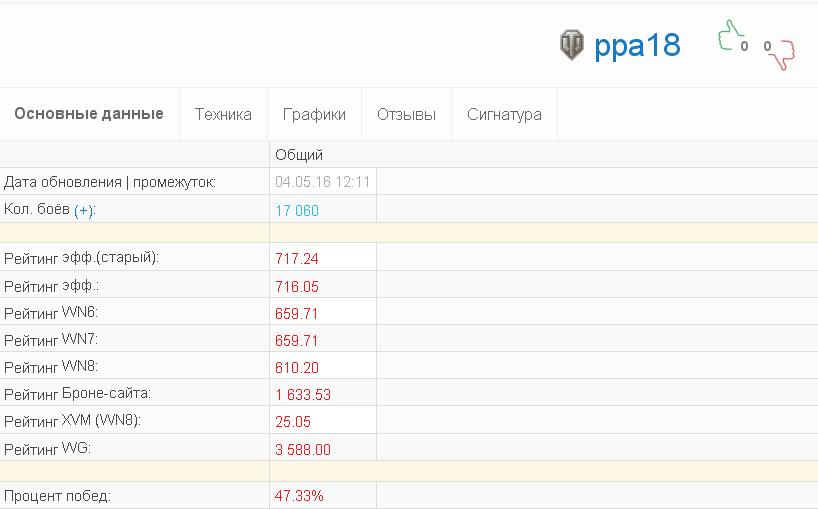Go to the Отзывы tab
This screenshot has height=509, width=818.
click(406, 114)
